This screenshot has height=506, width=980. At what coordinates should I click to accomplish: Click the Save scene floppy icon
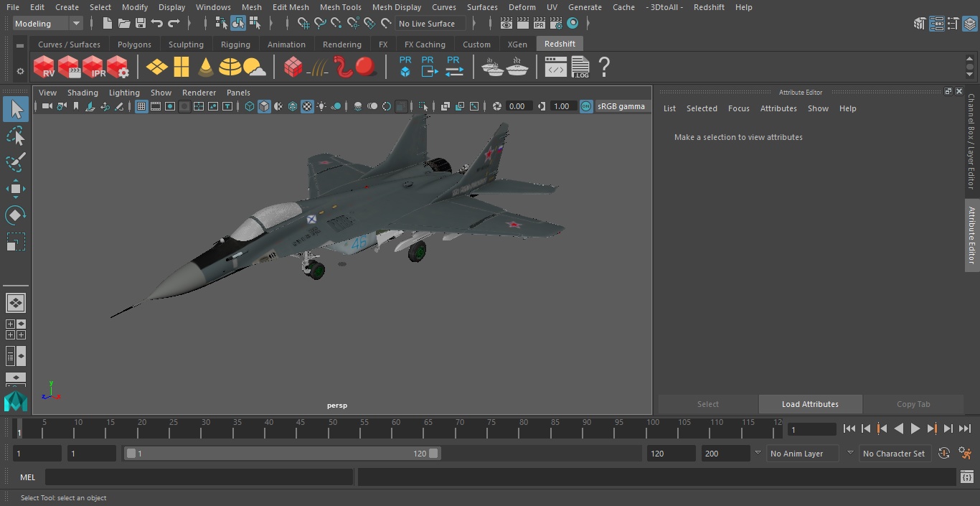(141, 24)
